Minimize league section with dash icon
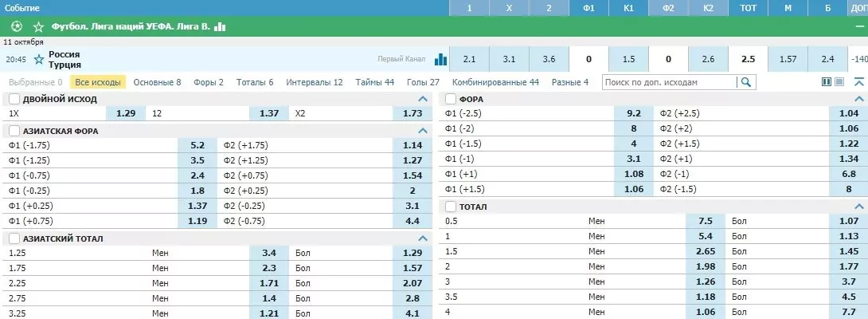 click(x=859, y=26)
